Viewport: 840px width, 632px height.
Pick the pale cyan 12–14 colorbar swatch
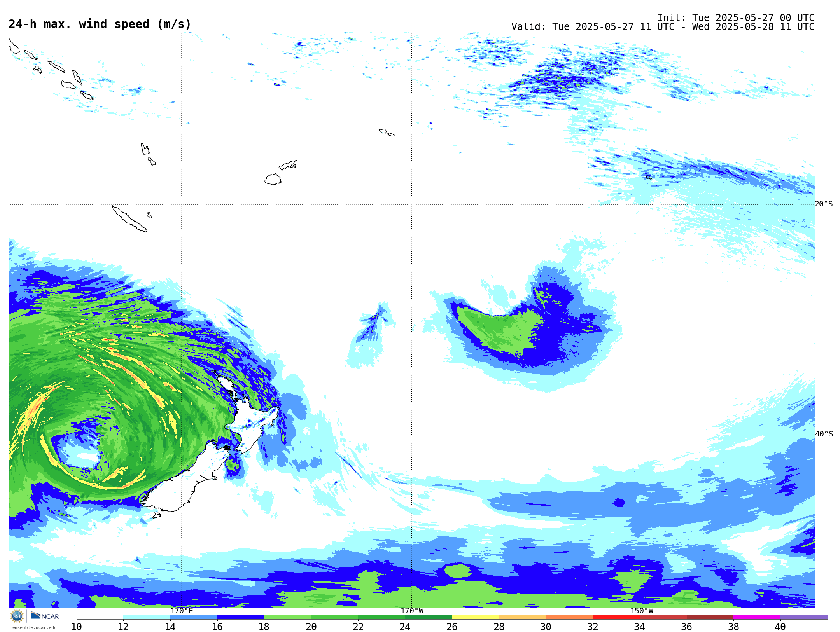[147, 617]
